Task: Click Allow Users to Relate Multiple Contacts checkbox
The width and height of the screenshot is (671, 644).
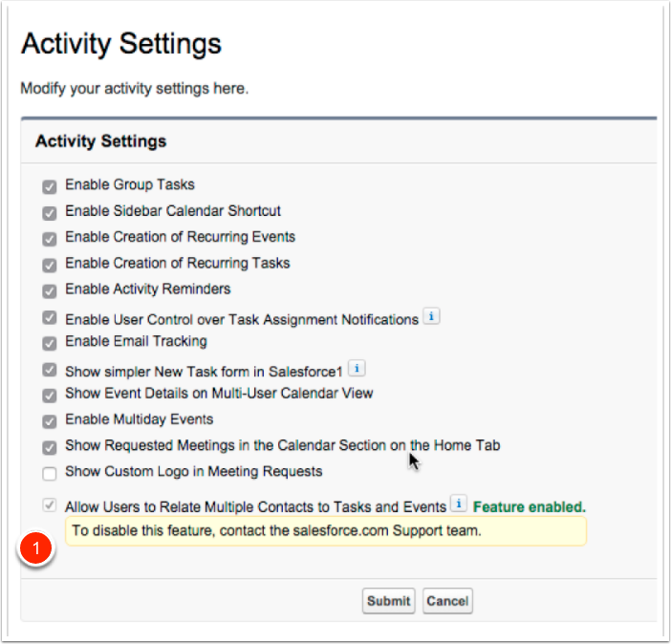Action: tap(49, 506)
